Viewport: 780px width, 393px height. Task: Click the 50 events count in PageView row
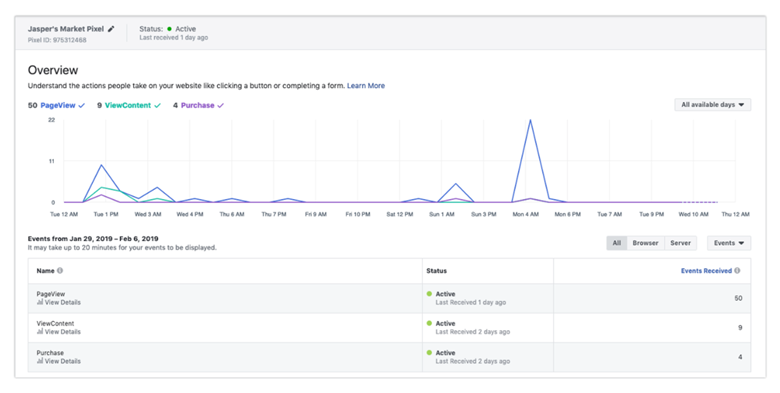[738, 298]
